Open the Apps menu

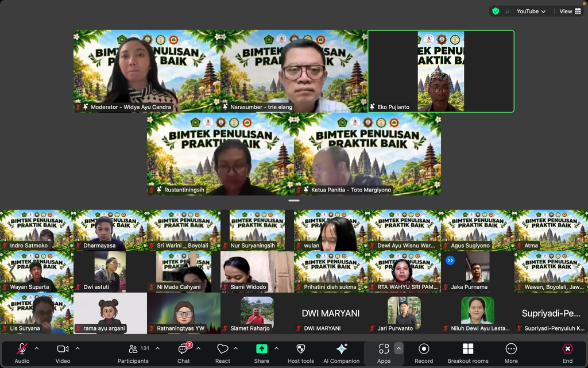[384, 354]
